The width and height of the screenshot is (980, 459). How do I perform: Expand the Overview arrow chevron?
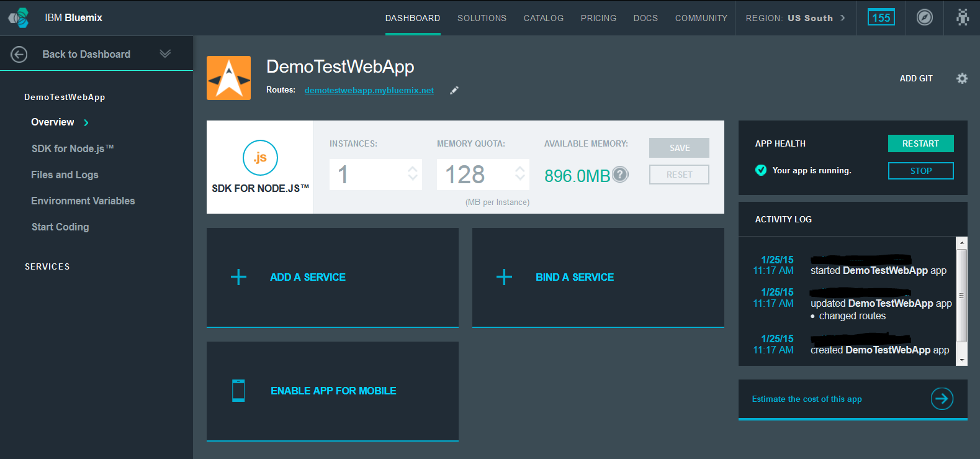coord(86,122)
